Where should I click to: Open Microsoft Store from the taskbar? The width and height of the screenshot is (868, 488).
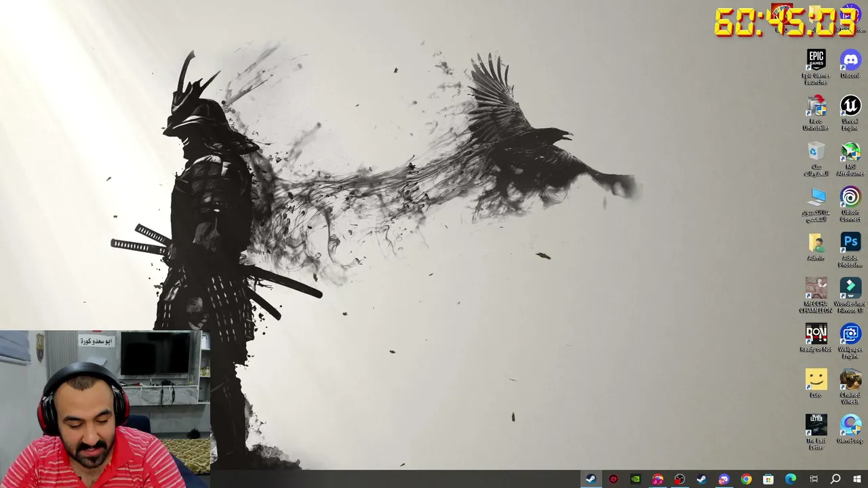coord(768,479)
